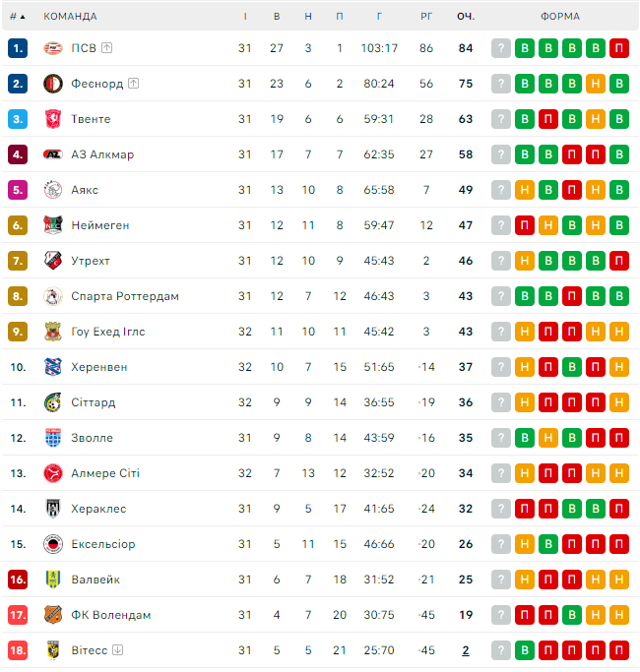640x672 pixels.
Task: Click the underlined 2 points for Вітесс
Action: (x=466, y=650)
